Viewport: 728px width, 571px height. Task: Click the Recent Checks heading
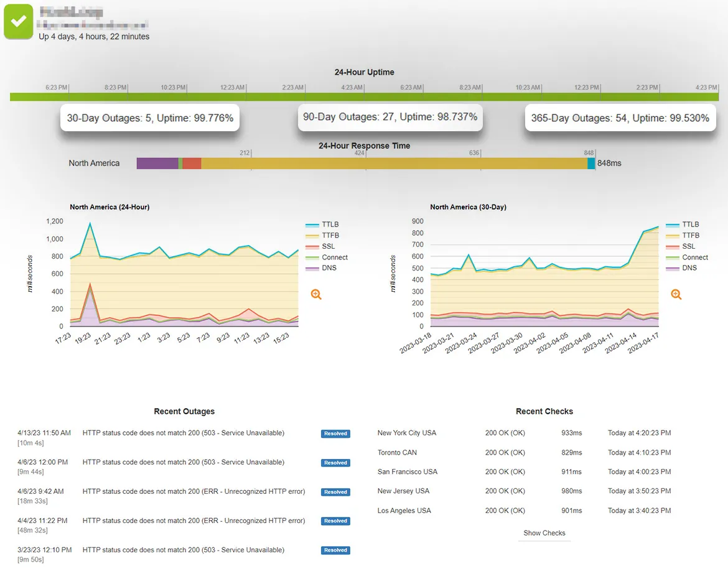pyautogui.click(x=544, y=411)
